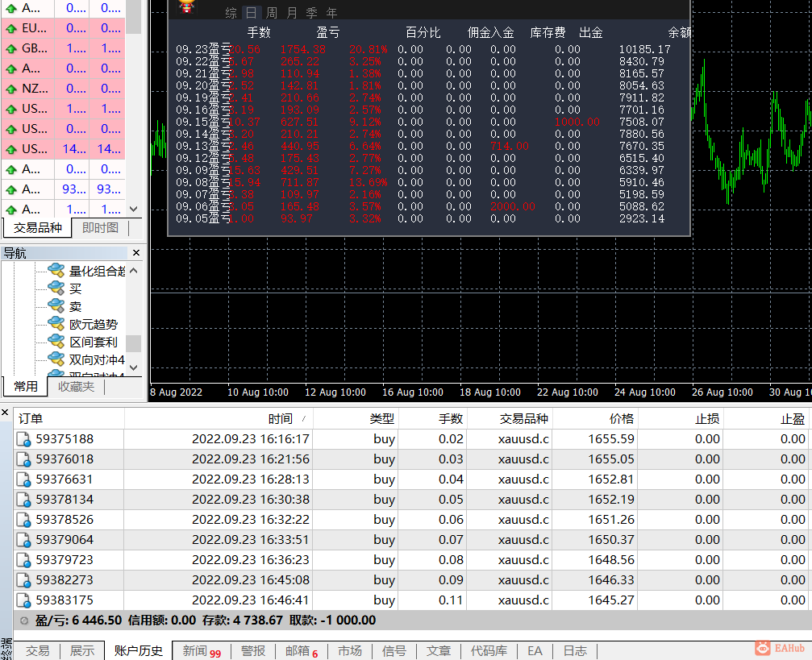Open the 信号 terminal tab

pyautogui.click(x=394, y=650)
